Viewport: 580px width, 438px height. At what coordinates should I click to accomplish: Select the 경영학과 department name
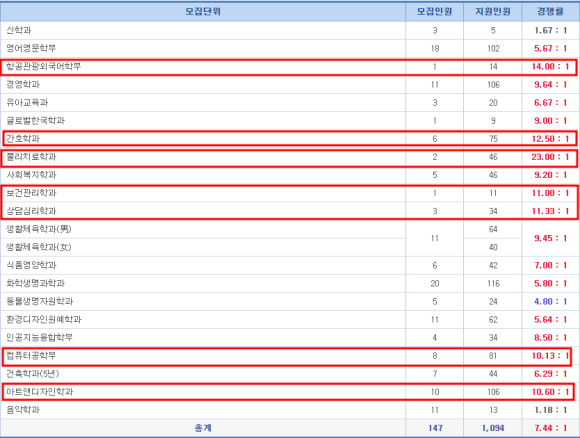click(x=23, y=85)
